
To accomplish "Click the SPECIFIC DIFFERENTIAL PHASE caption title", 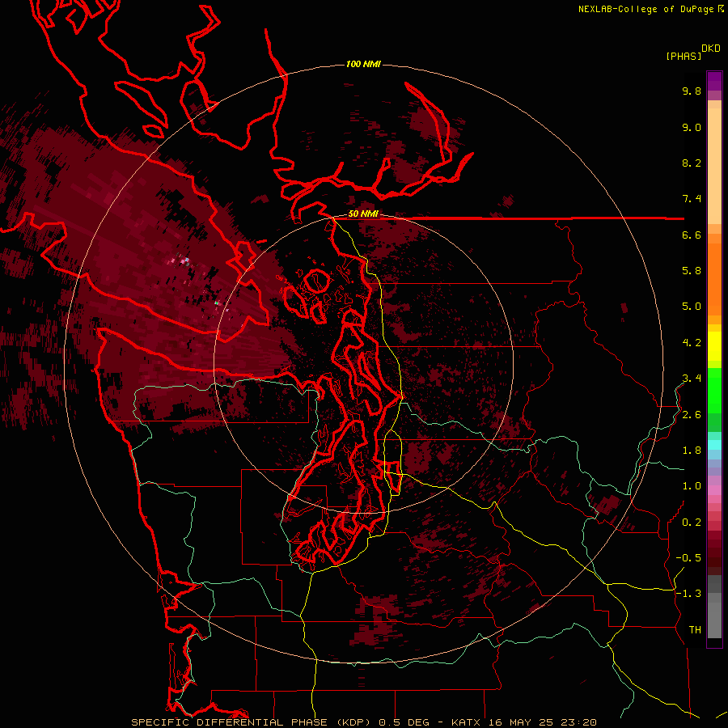I will 232,722.
